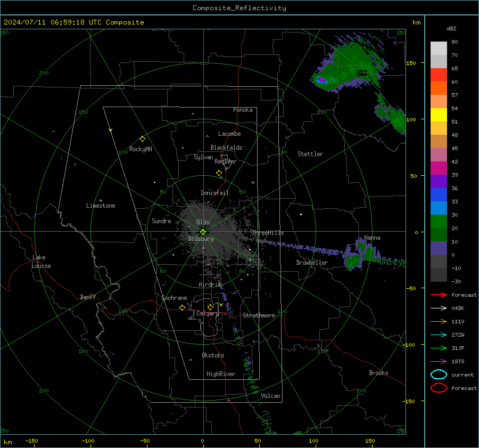This screenshot has height=448, width=479.
Task: Click the purple-magenta storm core near Stettler's northeast
Action: click(x=321, y=80)
